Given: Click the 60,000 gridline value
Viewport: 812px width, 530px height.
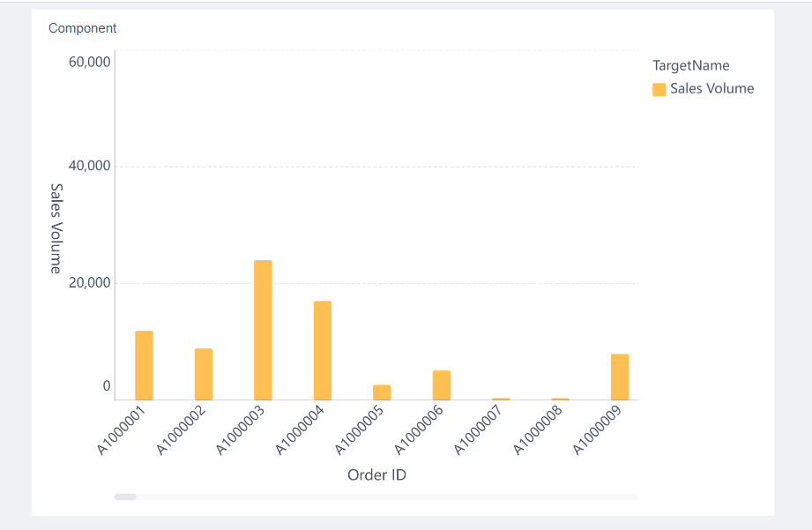Looking at the screenshot, I should (90, 62).
